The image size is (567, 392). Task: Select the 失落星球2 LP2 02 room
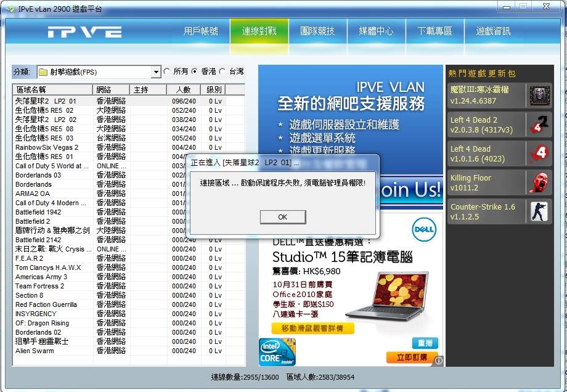tap(129, 120)
